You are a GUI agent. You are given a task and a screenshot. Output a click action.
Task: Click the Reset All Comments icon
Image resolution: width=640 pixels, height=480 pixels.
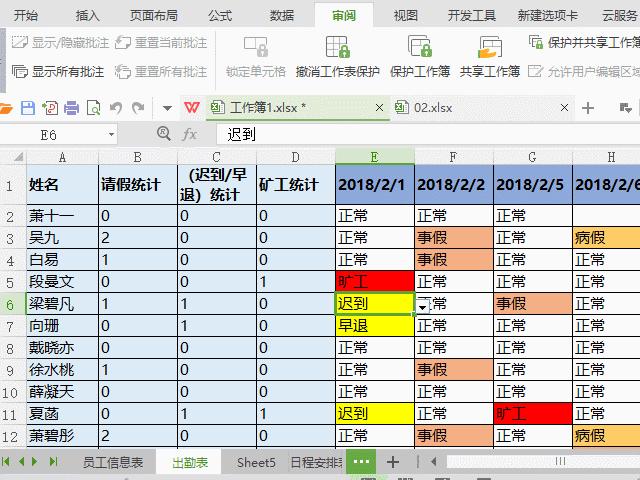point(123,72)
